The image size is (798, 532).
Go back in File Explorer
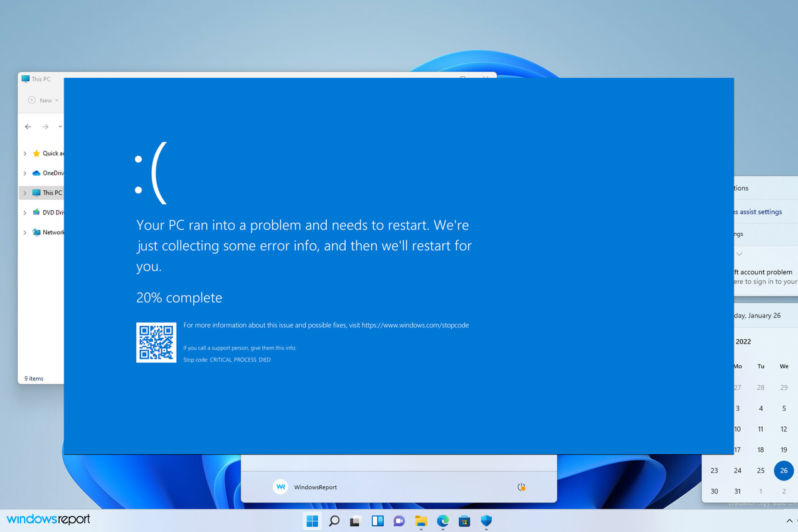pos(28,127)
